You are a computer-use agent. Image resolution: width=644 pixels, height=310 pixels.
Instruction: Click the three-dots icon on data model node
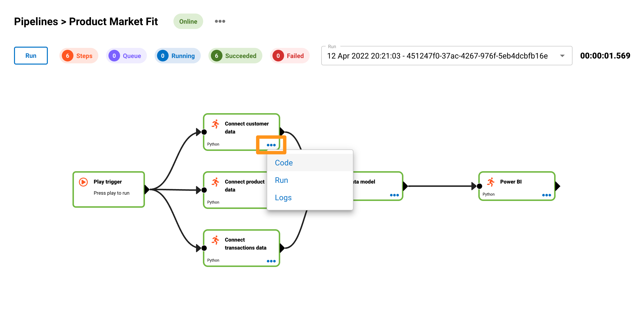[x=394, y=194]
